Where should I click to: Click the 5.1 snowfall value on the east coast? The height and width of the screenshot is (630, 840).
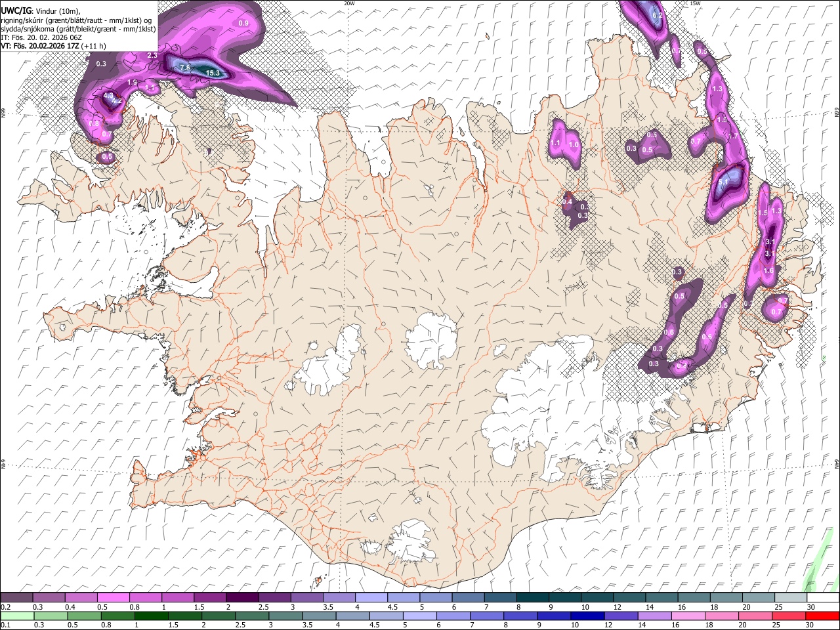[724, 182]
